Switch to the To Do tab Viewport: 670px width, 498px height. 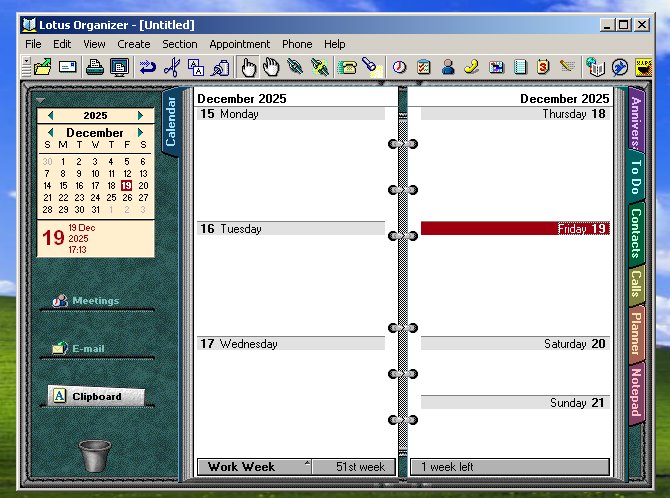pos(636,176)
